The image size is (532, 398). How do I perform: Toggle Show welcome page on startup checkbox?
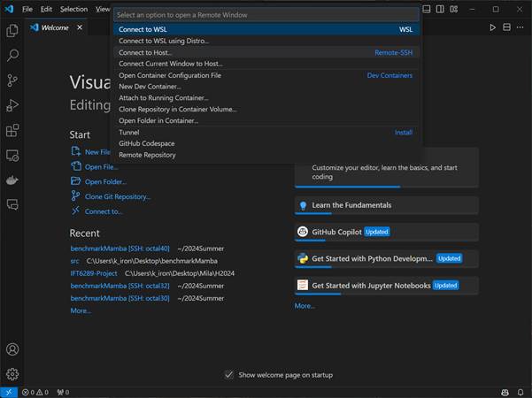coord(229,375)
